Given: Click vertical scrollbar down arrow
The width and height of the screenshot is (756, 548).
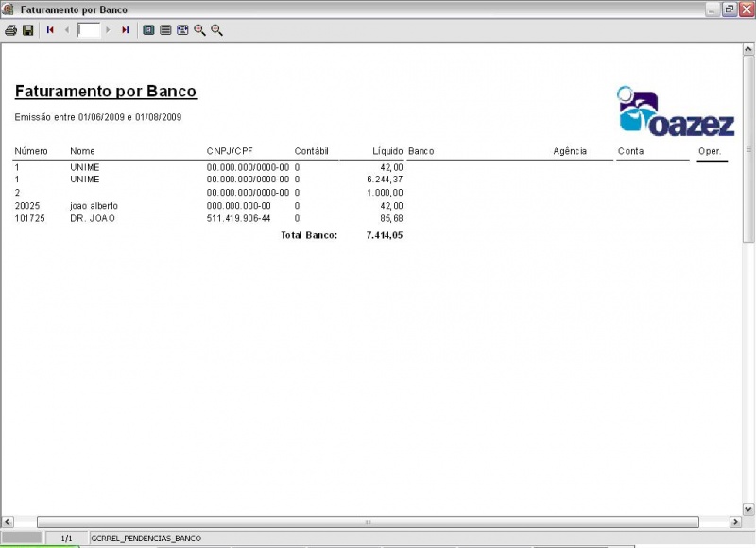Looking at the screenshot, I should coord(747,509).
